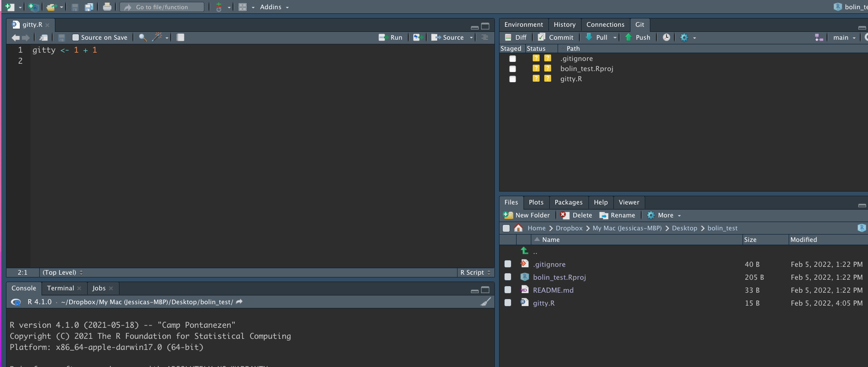Switch to the Environment tab

523,24
